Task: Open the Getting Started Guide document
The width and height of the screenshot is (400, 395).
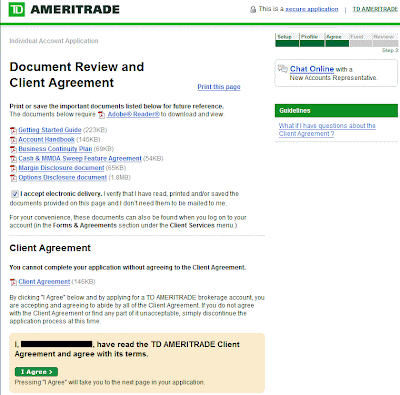Action: pyautogui.click(x=50, y=130)
